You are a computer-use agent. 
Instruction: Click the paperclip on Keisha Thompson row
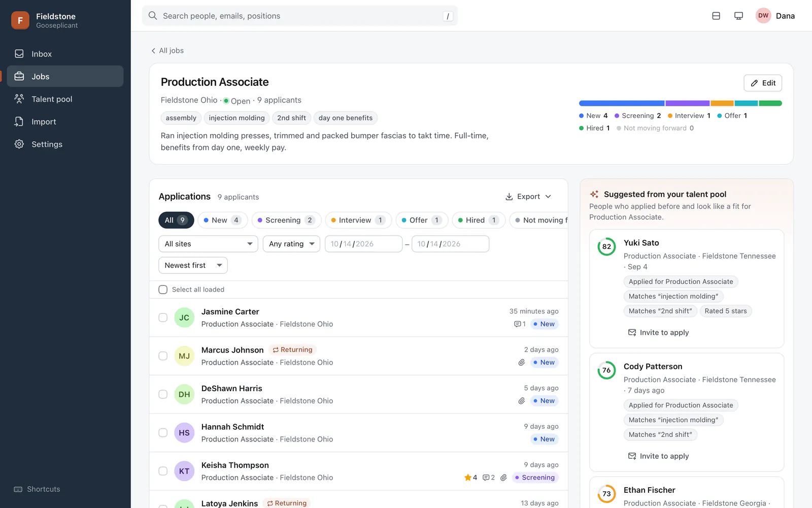pos(503,478)
